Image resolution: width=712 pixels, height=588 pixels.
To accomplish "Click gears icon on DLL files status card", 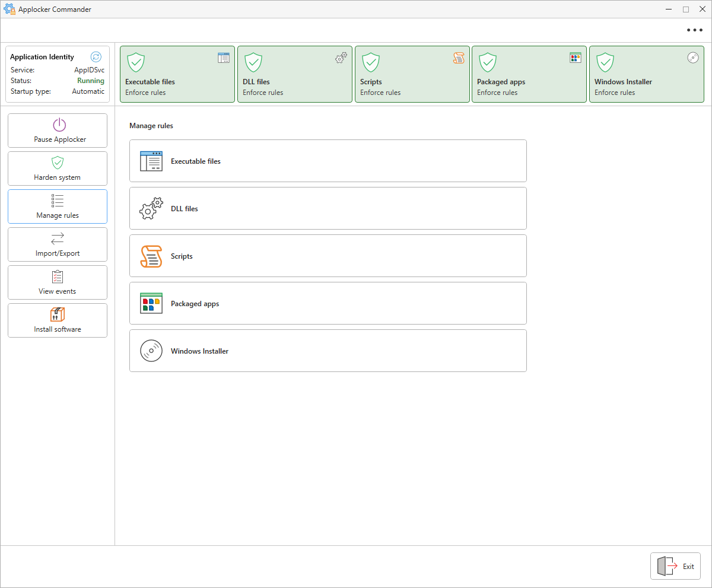I will pyautogui.click(x=341, y=58).
